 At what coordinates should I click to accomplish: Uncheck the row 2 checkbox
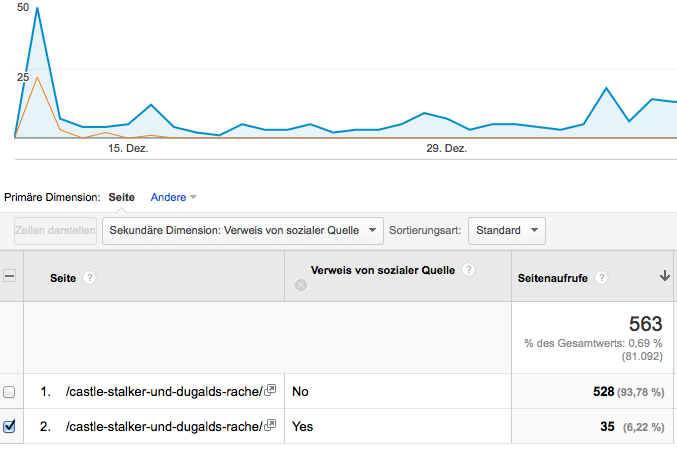9,426
